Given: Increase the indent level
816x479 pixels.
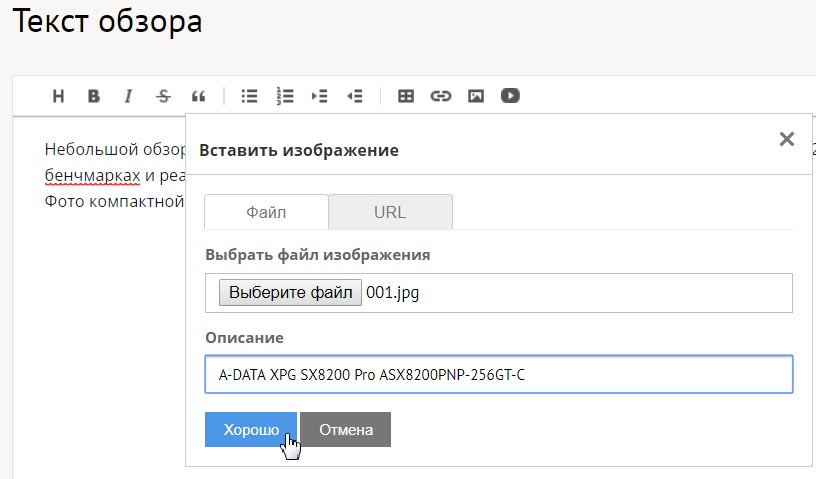Looking at the screenshot, I should click(320, 96).
